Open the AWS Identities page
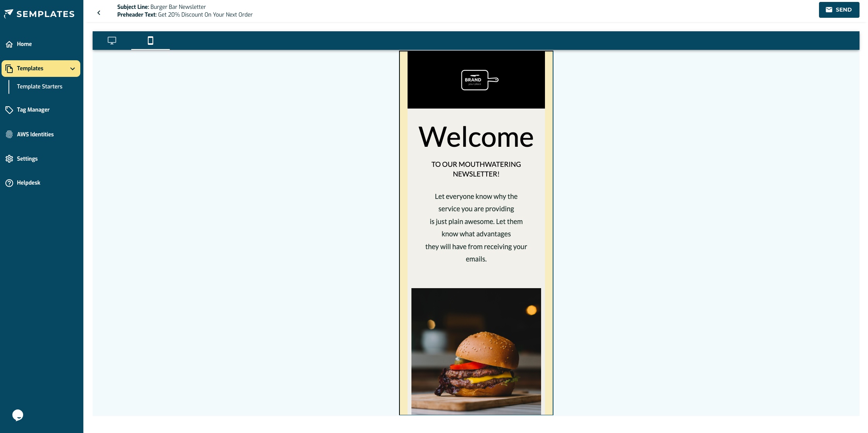Screen dimensions: 868x433 pos(35,134)
